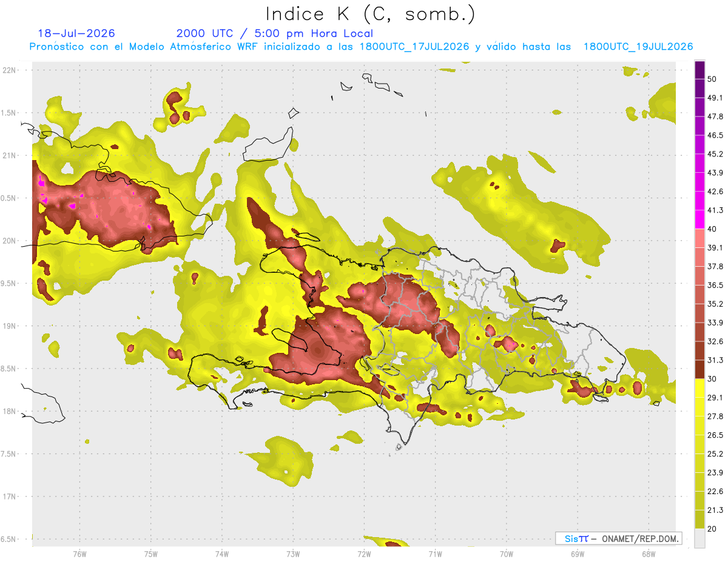Click the "74W" longitude axis label

coord(222,554)
